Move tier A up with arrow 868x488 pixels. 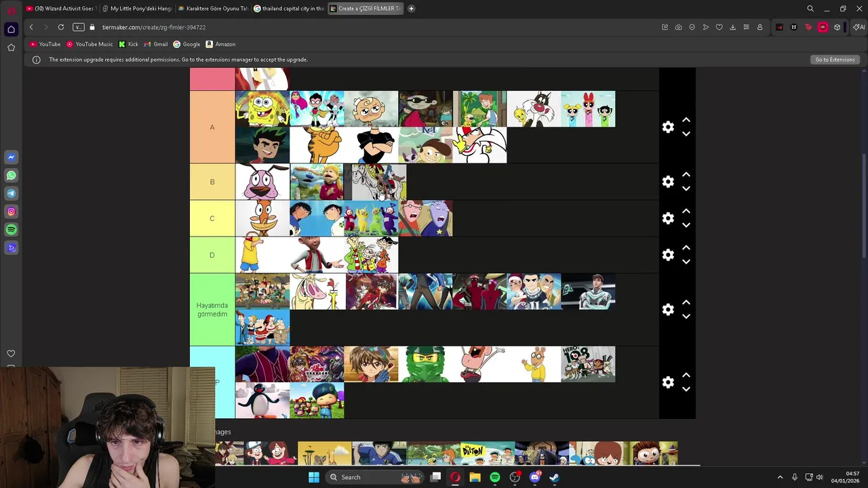(686, 120)
